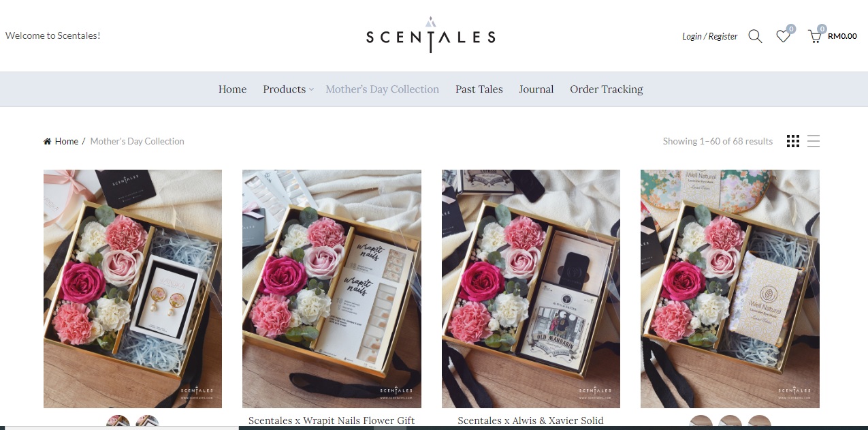The width and height of the screenshot is (868, 430).
Task: Switch to grid view layout
Action: [793, 141]
